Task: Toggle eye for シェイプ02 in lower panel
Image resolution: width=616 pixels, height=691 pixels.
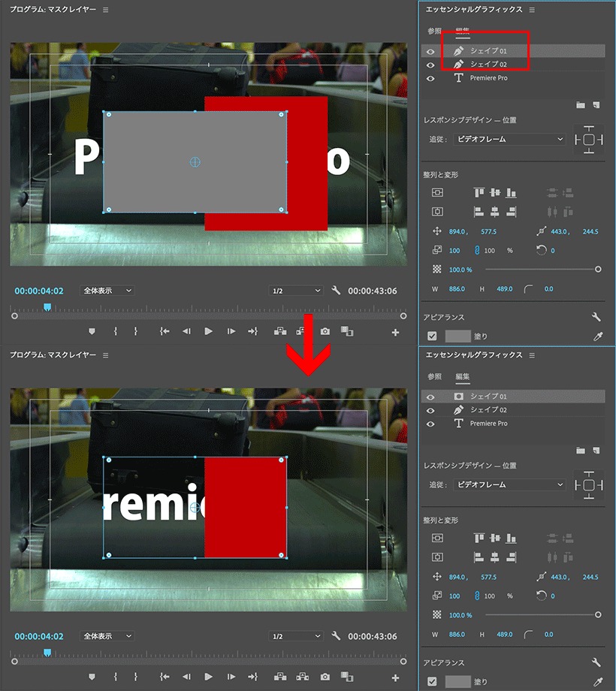Action: [430, 411]
